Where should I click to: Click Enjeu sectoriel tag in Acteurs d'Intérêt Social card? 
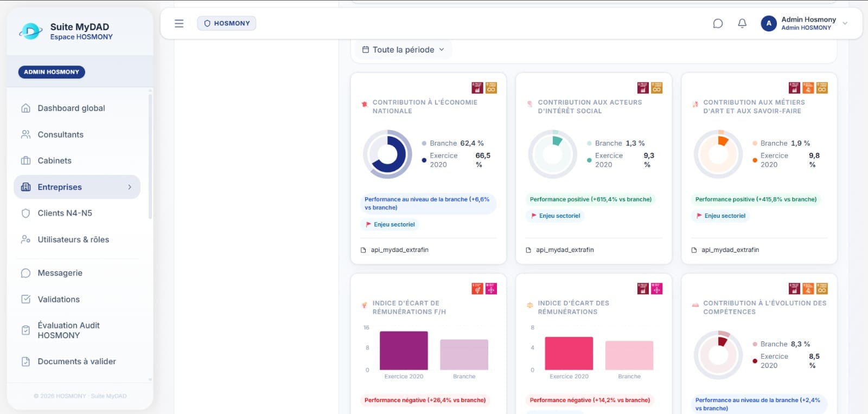(x=555, y=216)
